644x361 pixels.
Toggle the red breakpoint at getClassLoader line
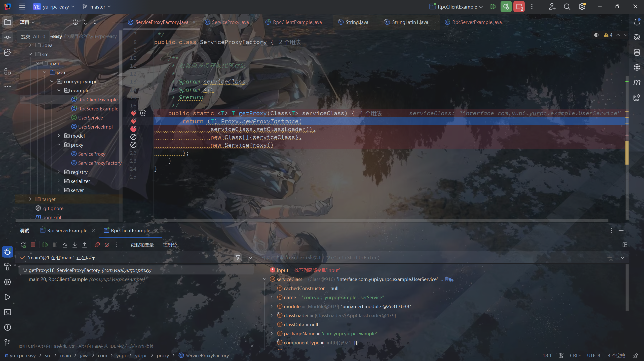pyautogui.click(x=133, y=129)
